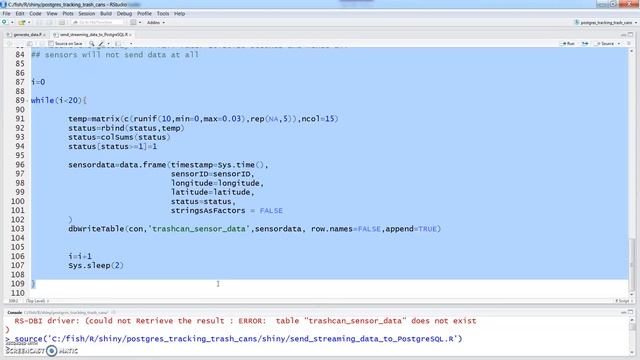Open the Code menu
This screenshot has width=640, height=360.
[x=36, y=13]
